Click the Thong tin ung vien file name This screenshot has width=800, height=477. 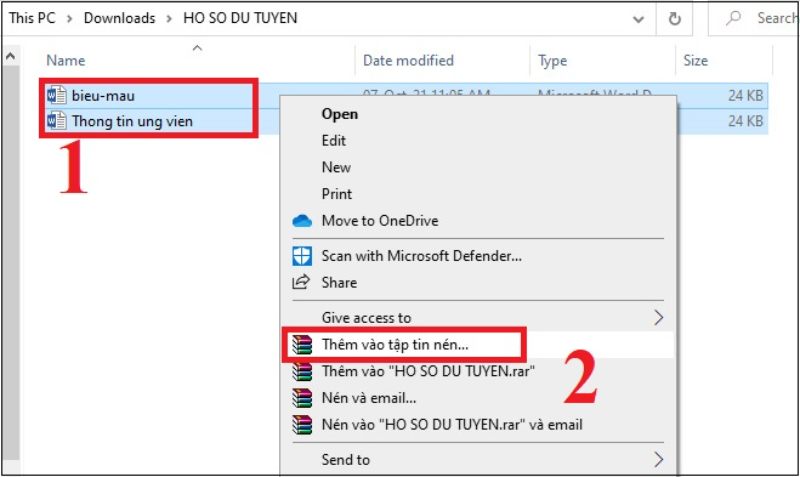pyautogui.click(x=132, y=121)
